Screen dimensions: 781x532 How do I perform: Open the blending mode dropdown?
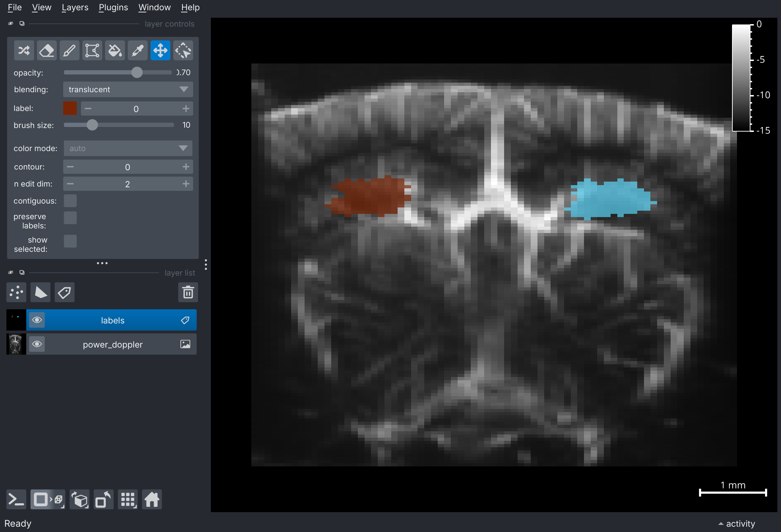tap(128, 89)
